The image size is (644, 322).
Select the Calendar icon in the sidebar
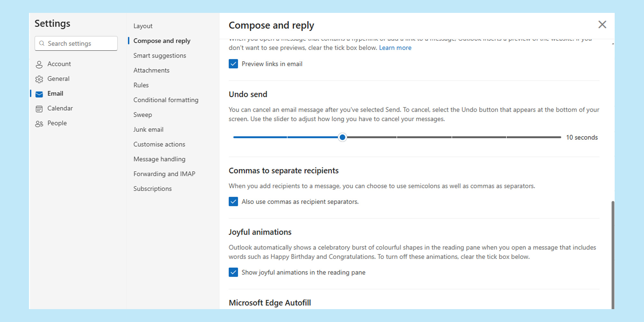click(39, 109)
